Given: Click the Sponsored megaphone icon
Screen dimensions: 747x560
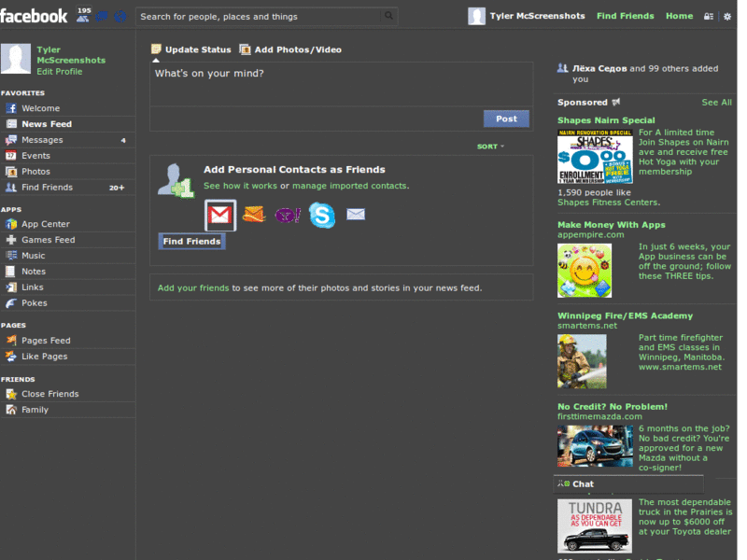Looking at the screenshot, I should (x=616, y=102).
